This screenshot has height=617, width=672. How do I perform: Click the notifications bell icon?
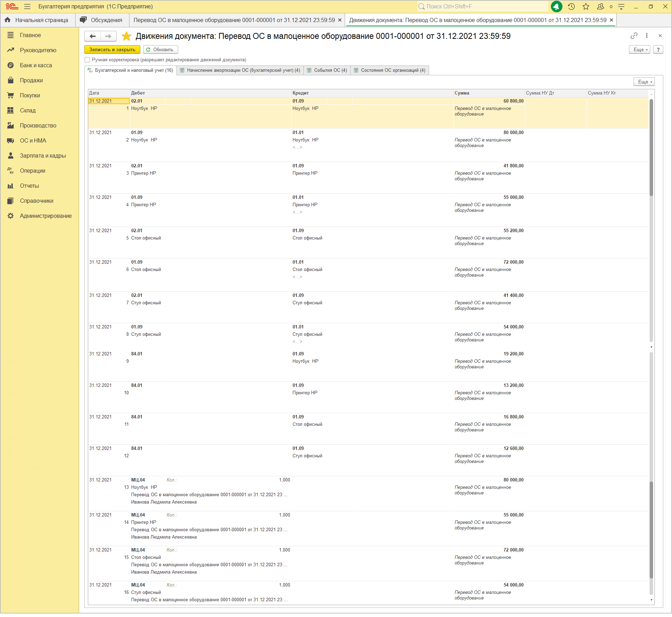556,6
